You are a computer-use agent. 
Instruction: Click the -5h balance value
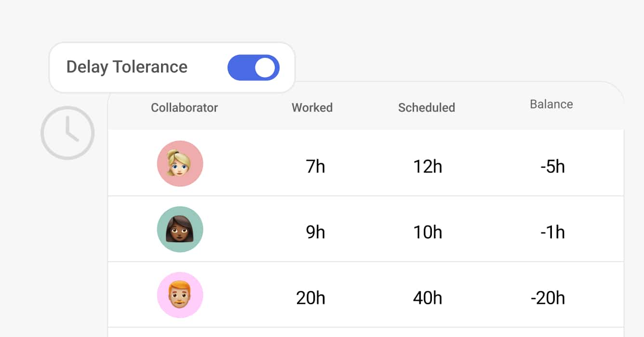(x=552, y=167)
